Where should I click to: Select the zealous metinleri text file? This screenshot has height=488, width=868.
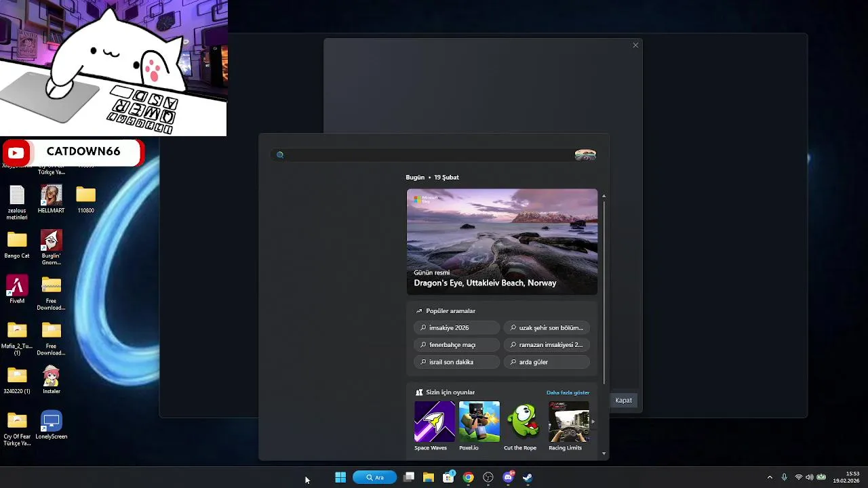[17, 203]
